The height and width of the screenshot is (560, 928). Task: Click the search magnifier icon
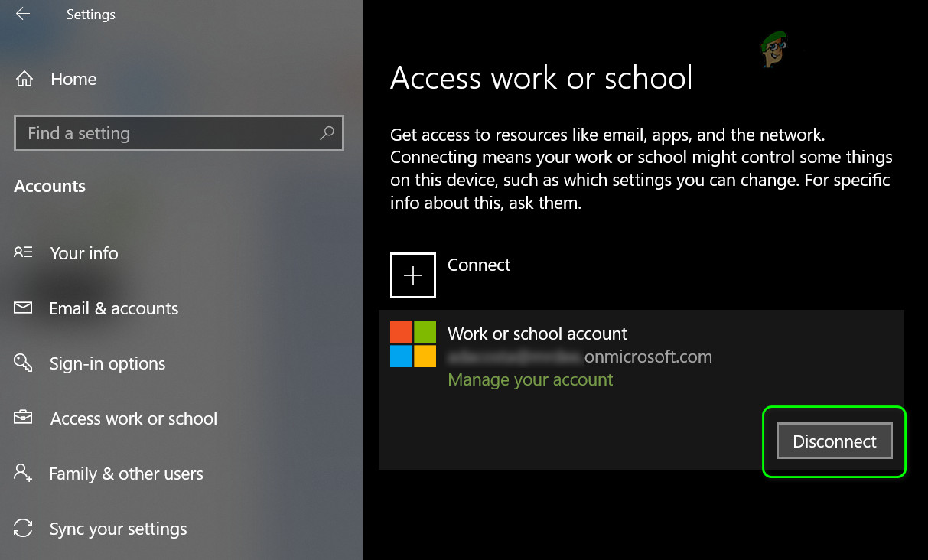(327, 133)
